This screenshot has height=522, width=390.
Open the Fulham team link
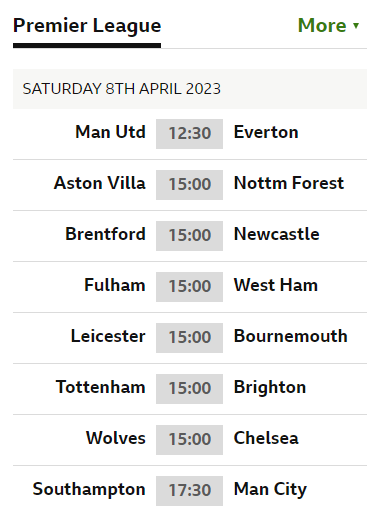pyautogui.click(x=115, y=285)
